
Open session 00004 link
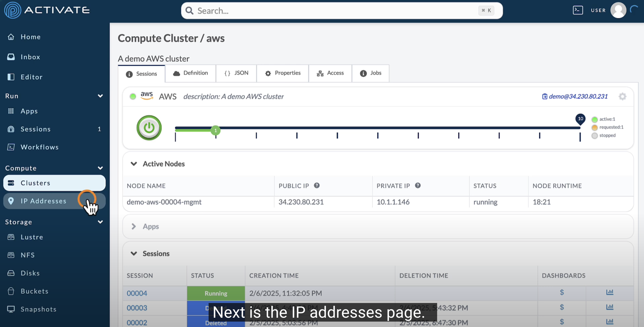tap(137, 293)
